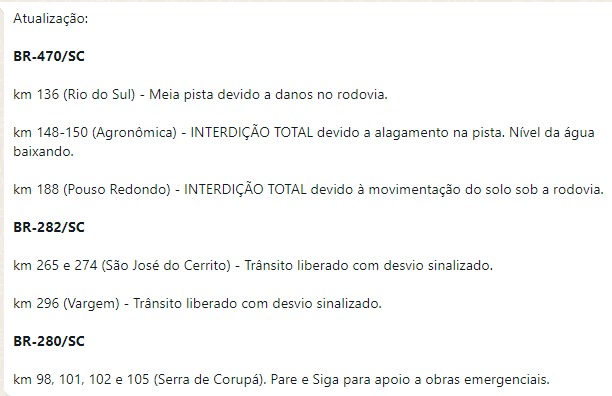
Task: Select the BR-282/SC bold heading
Action: (x=49, y=227)
